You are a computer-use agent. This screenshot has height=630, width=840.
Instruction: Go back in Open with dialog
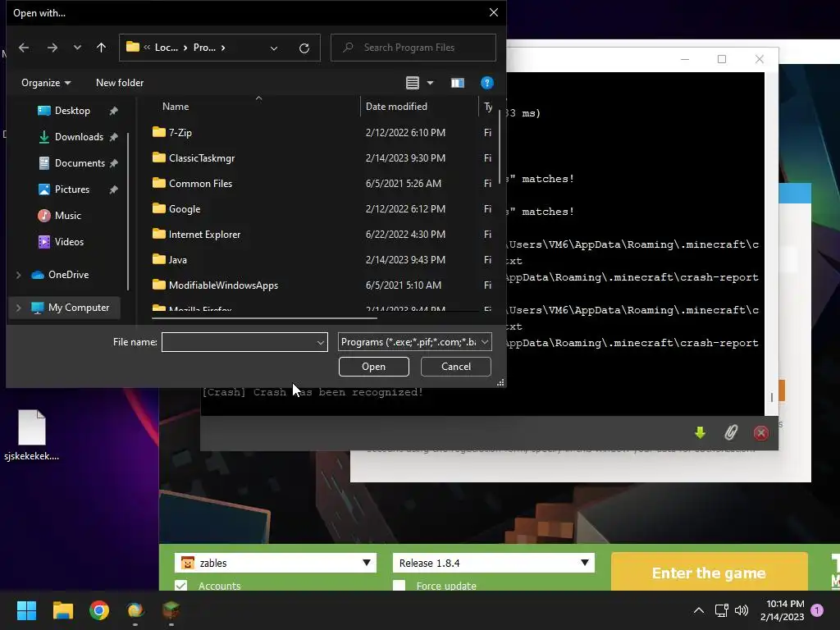24,48
